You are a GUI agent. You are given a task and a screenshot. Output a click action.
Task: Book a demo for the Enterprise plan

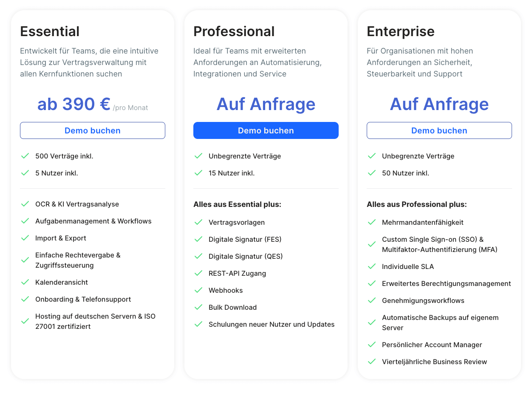439,130
